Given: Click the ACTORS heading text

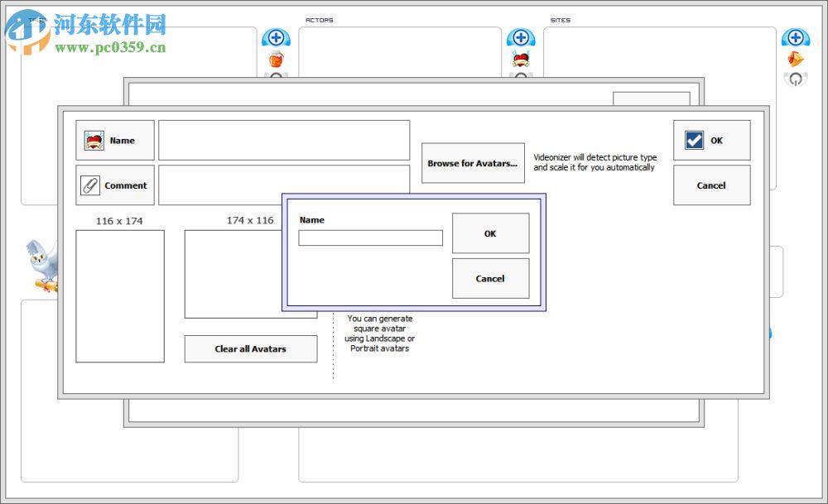Looking at the screenshot, I should coord(320,20).
